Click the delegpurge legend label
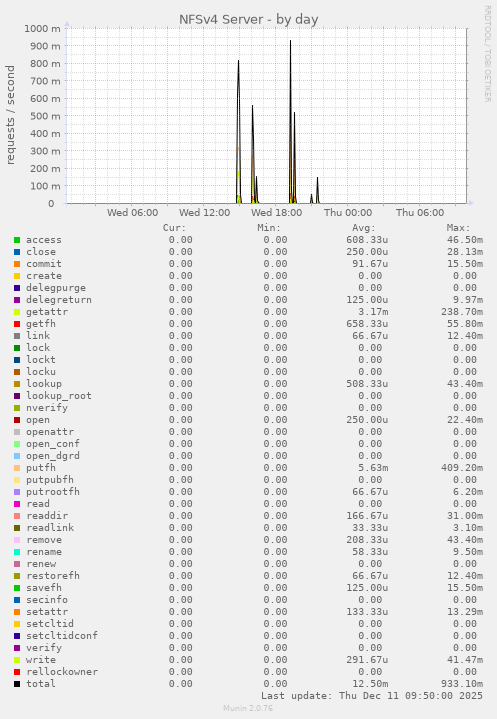 56,288
